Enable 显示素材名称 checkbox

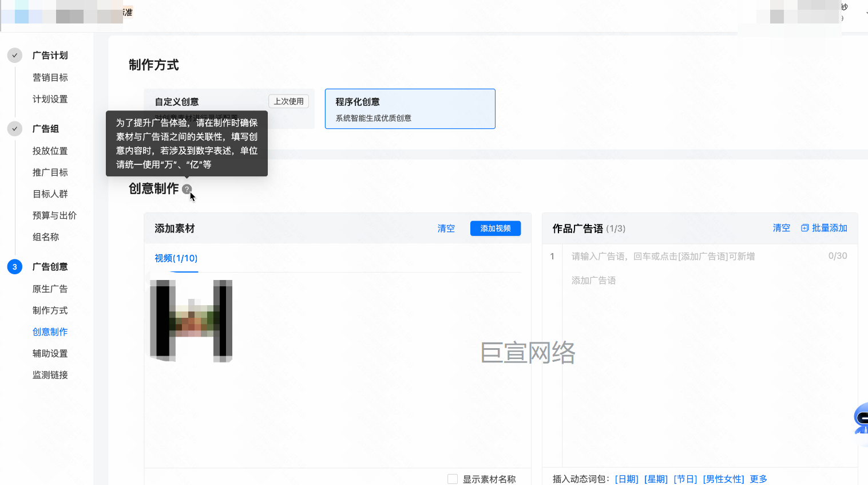[x=453, y=479]
